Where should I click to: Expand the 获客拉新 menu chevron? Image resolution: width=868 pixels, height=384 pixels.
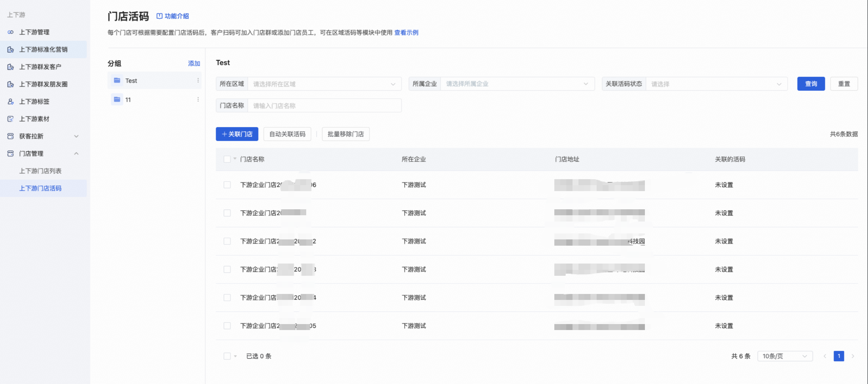[x=76, y=136]
